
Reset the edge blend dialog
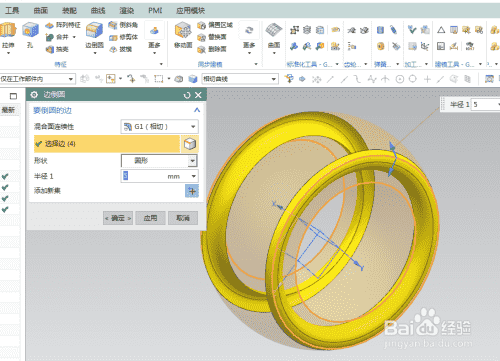coord(187,95)
